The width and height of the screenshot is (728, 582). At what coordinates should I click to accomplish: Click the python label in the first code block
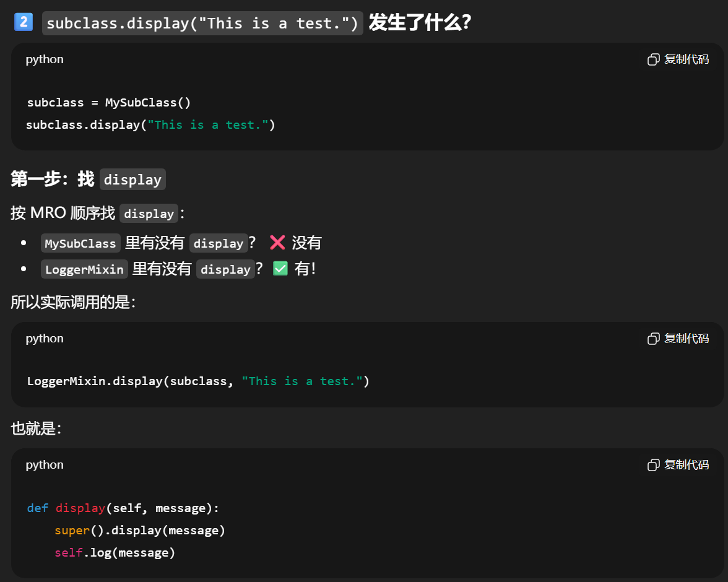pos(45,59)
